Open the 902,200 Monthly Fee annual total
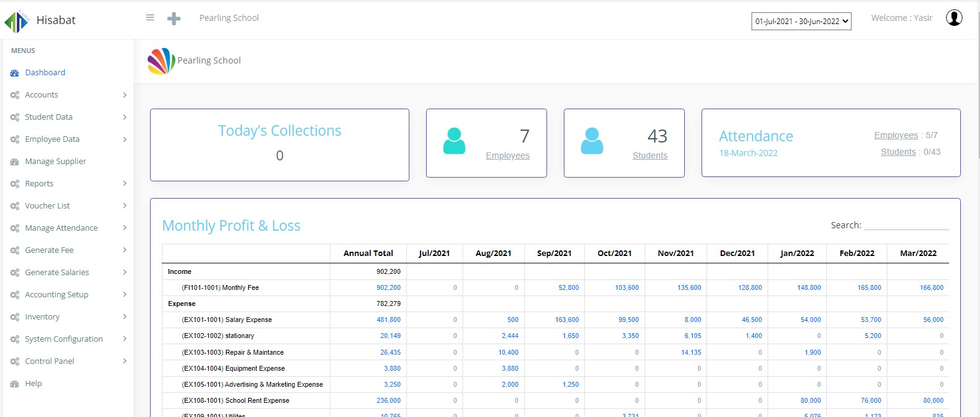The image size is (980, 417). coord(388,288)
